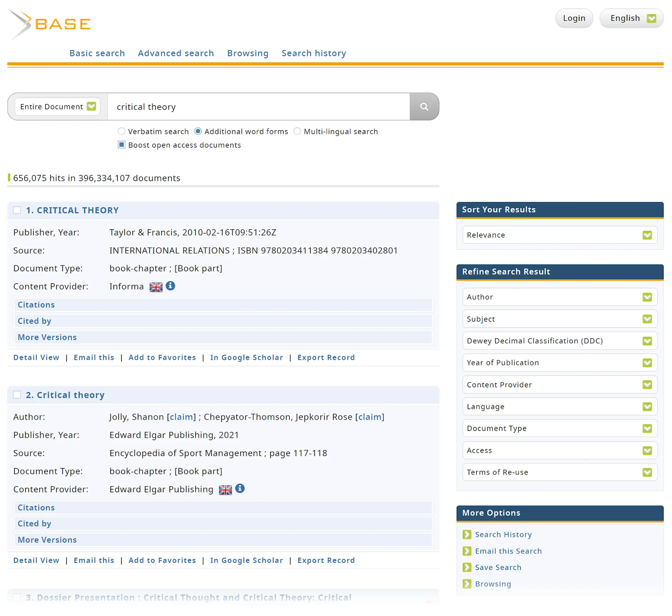The width and height of the screenshot is (672, 616).
Task: Open Search History in More Options
Action: pyautogui.click(x=503, y=535)
